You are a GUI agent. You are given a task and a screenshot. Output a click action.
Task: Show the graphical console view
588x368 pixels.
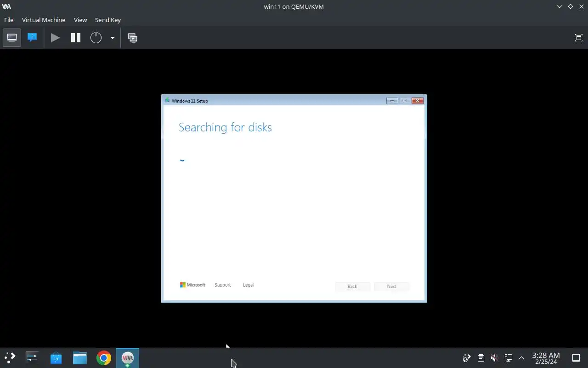pos(12,38)
